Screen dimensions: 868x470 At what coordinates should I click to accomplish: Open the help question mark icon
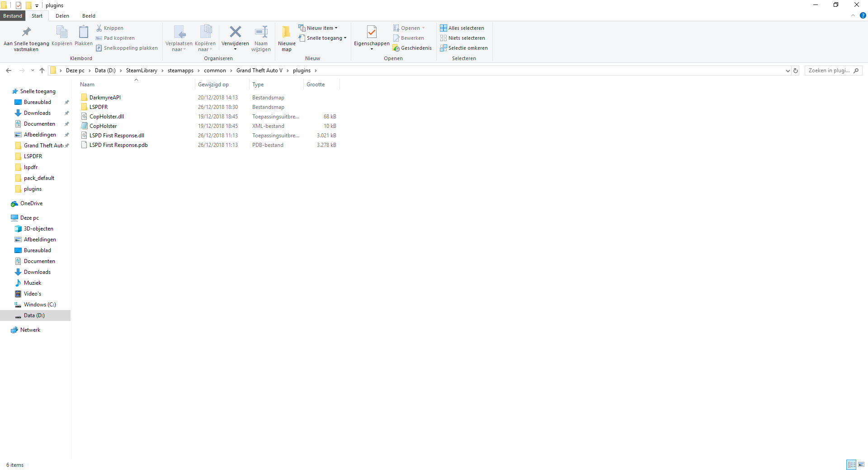[863, 15]
